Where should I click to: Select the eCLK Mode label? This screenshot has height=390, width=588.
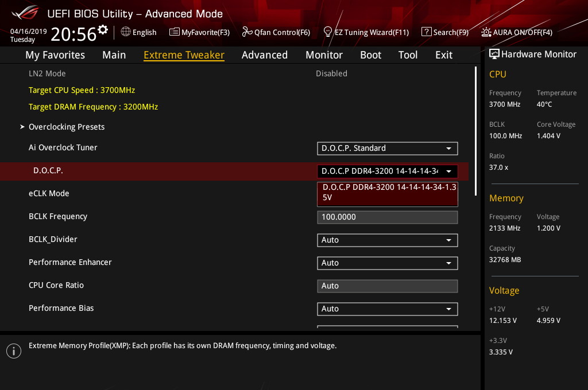[x=49, y=194]
